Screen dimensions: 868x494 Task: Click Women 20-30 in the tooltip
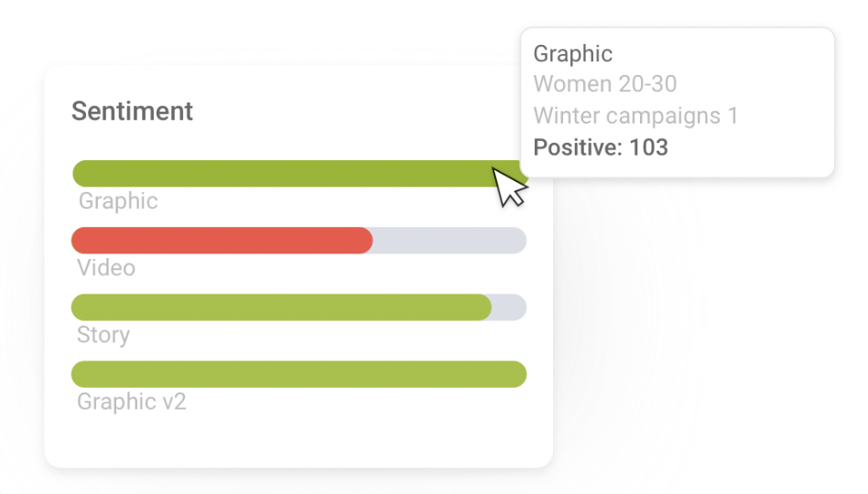[x=604, y=84]
